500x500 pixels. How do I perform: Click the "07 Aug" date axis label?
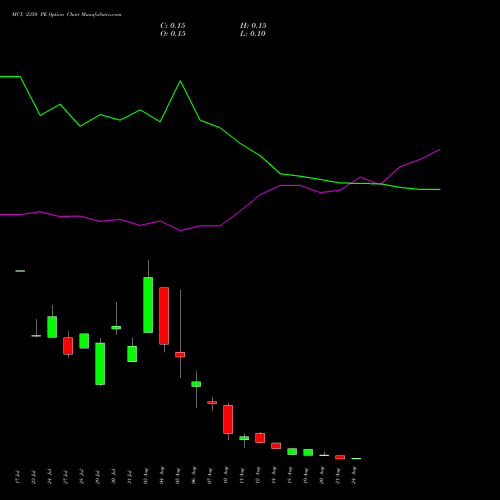coord(210,476)
